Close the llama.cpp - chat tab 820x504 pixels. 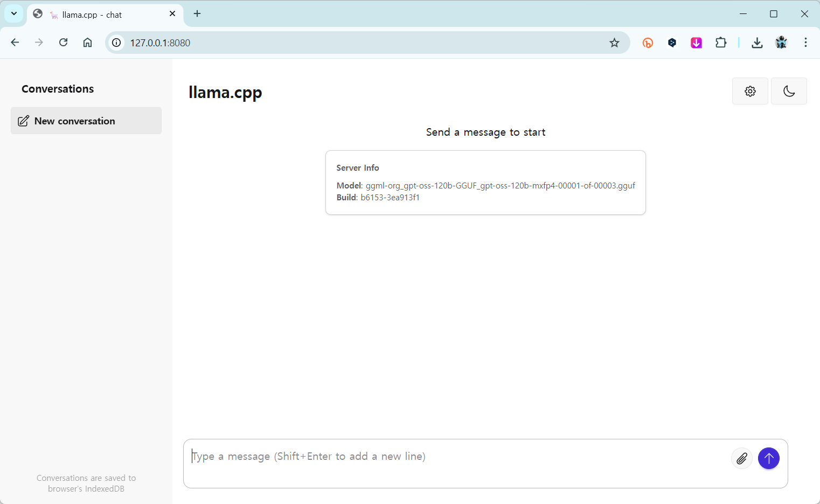172,14
